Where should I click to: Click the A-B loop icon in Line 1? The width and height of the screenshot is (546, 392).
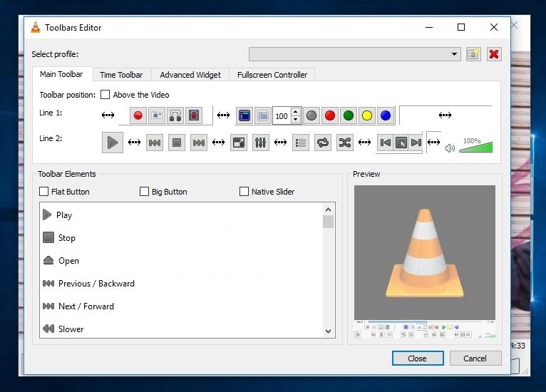[x=175, y=115]
